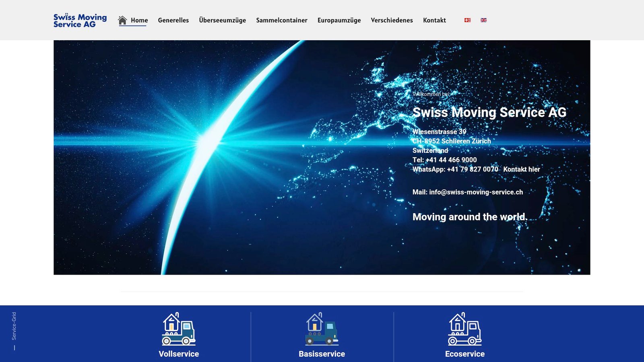This screenshot has height=362, width=644.
Task: Select the British flag language icon
Action: pyautogui.click(x=484, y=20)
